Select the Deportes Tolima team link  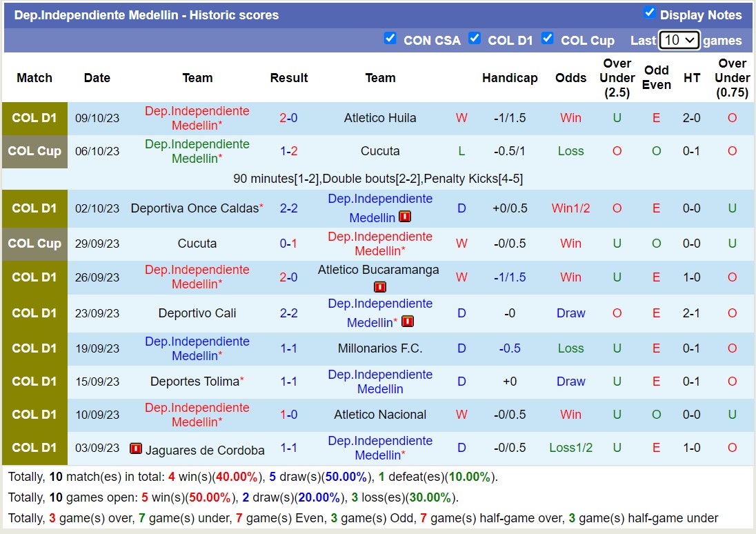[x=195, y=382]
